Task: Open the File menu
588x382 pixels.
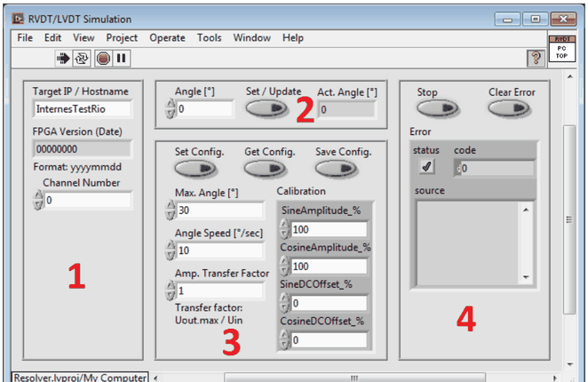Action: point(25,38)
